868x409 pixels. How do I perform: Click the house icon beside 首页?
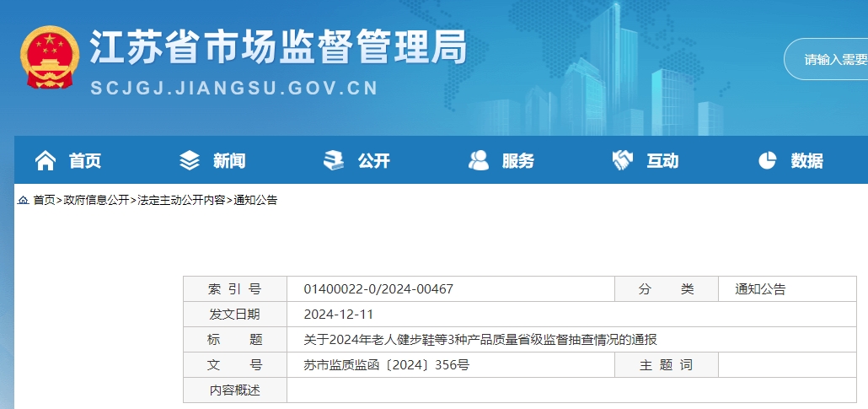coord(46,161)
